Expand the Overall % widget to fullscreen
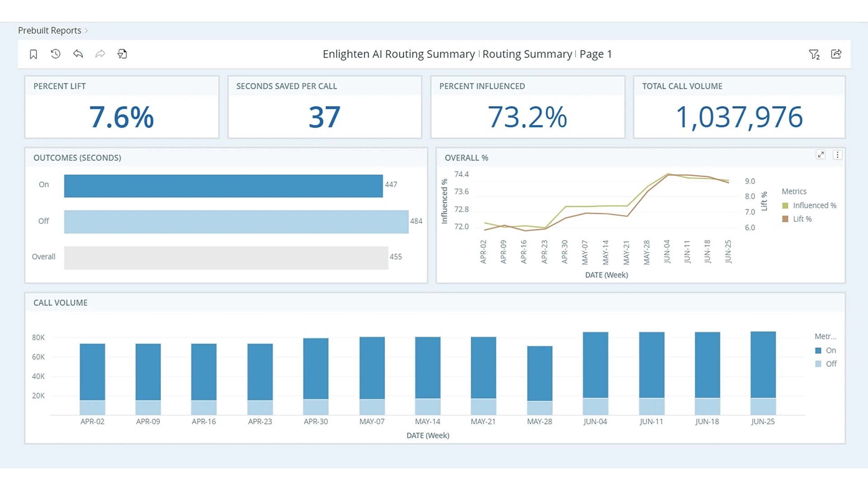The image size is (868, 488). [821, 155]
